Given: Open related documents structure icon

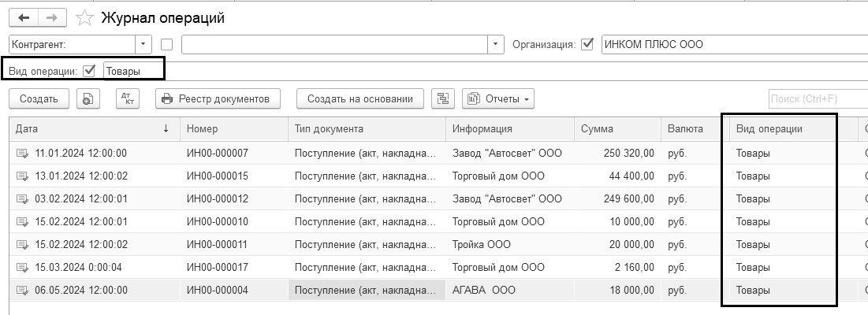Looking at the screenshot, I should [x=443, y=99].
